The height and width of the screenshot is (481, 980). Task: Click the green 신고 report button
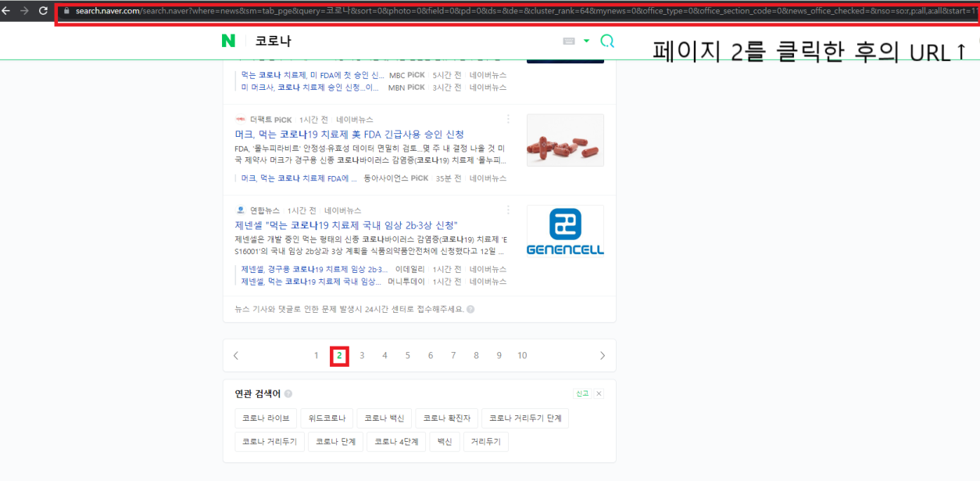click(x=582, y=393)
